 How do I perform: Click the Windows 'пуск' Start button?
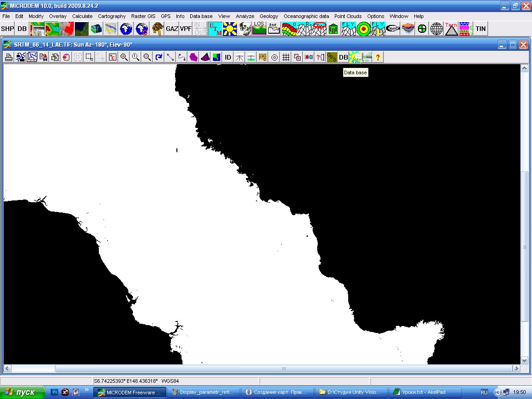point(22,392)
